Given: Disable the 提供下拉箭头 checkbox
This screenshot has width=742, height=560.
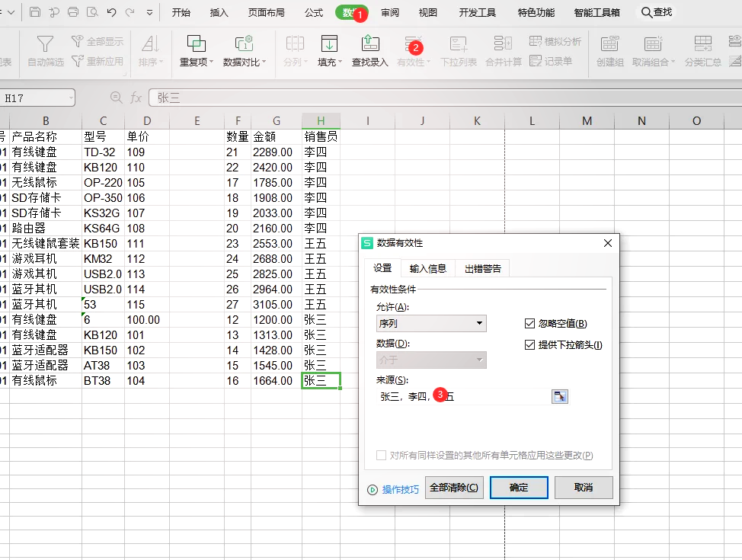Looking at the screenshot, I should [x=529, y=343].
